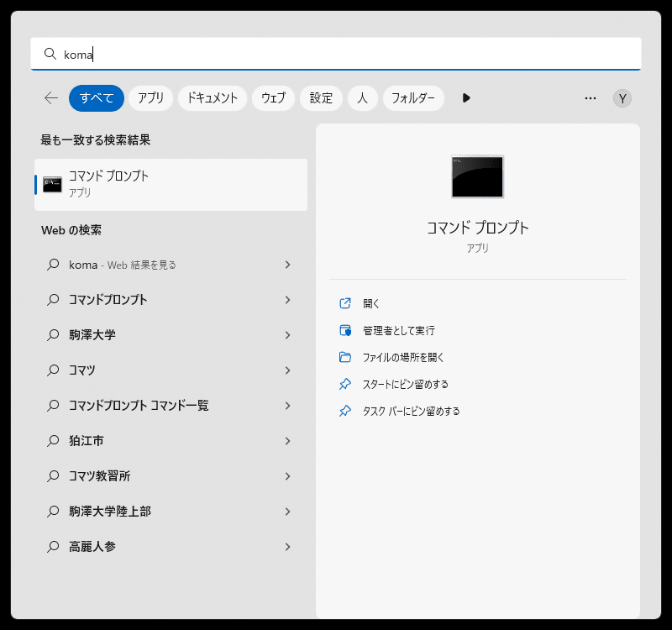Click the search icon beside 狛江市
The width and height of the screenshot is (672, 630).
click(x=53, y=440)
